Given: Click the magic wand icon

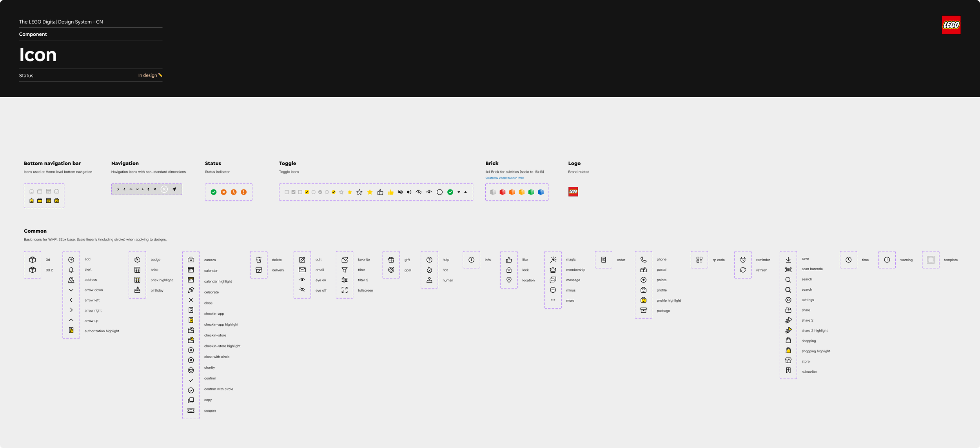Looking at the screenshot, I should [553, 260].
